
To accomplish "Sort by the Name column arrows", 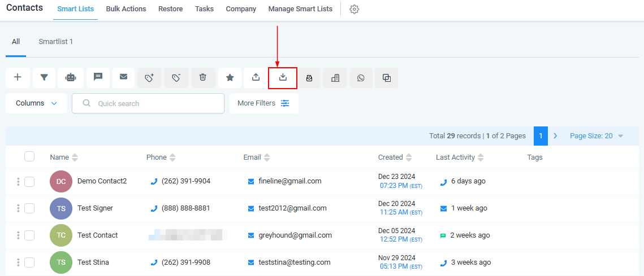I will (75, 157).
